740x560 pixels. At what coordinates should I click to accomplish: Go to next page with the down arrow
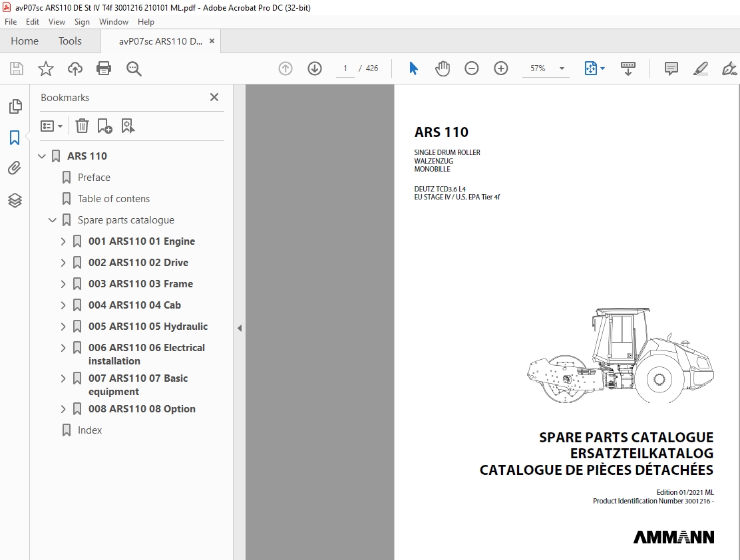click(x=315, y=69)
